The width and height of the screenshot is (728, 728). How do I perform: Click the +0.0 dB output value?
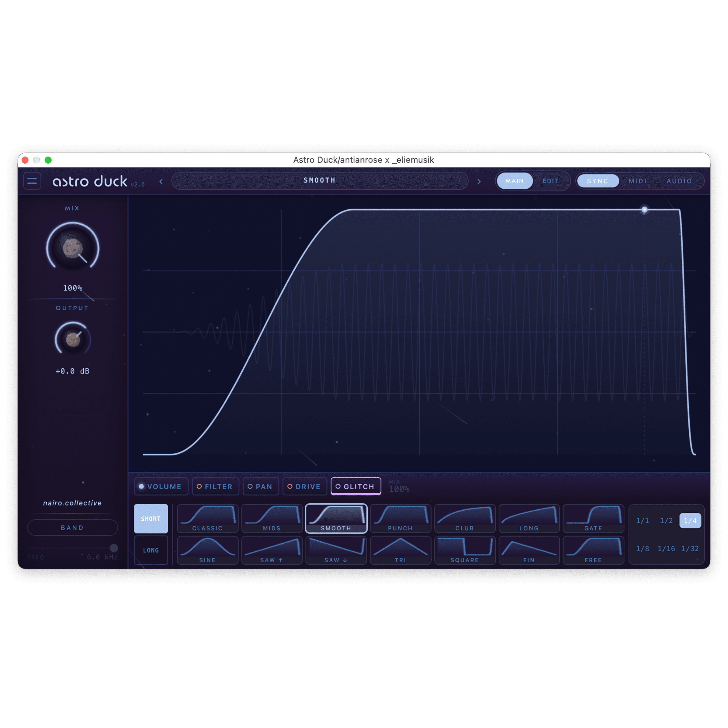pos(73,371)
